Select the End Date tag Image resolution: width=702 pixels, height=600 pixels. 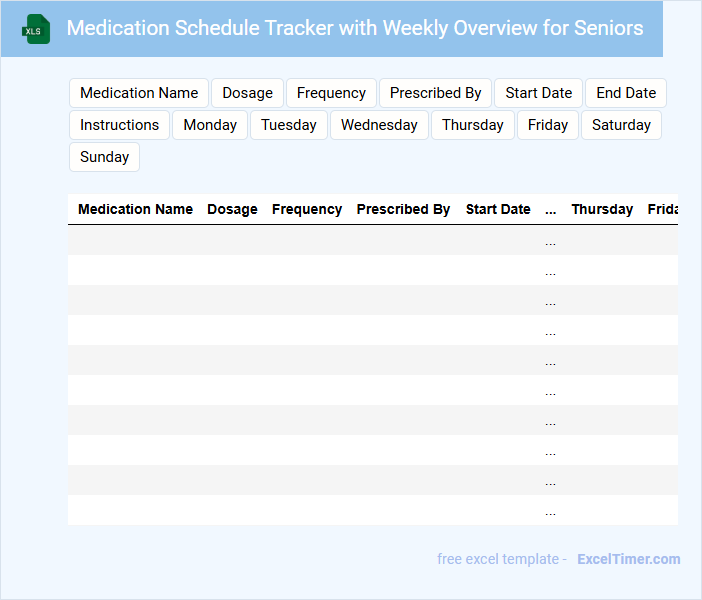click(626, 93)
